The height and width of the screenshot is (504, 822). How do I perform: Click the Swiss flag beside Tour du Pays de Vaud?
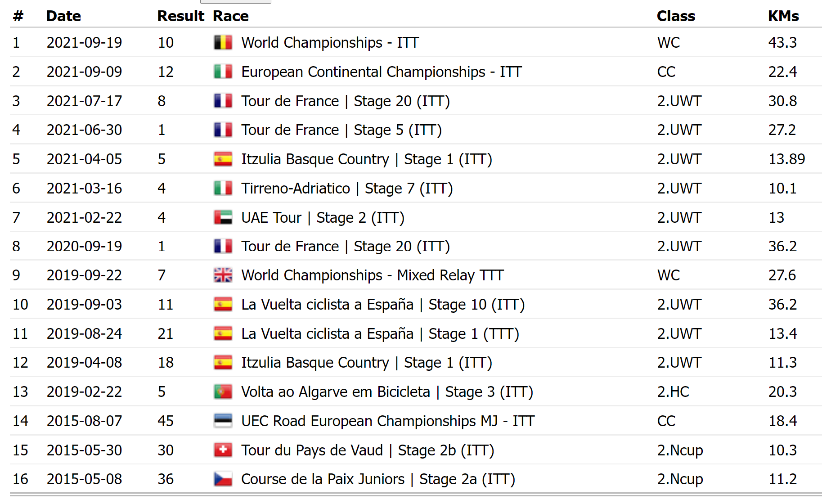tap(223, 450)
